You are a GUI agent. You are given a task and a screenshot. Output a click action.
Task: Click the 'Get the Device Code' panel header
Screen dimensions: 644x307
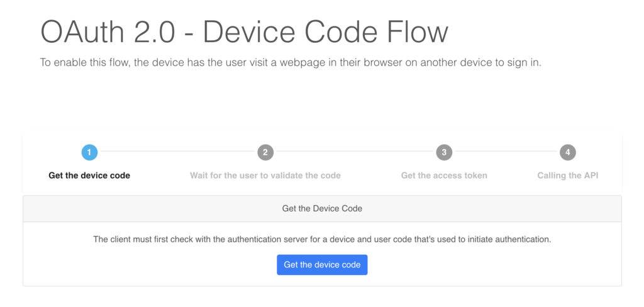pos(322,208)
